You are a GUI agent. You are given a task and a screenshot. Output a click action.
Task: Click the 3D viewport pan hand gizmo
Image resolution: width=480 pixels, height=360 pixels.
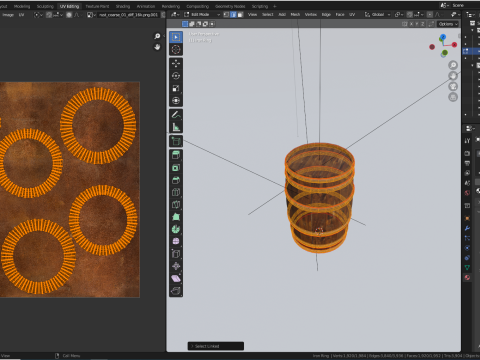point(453,76)
